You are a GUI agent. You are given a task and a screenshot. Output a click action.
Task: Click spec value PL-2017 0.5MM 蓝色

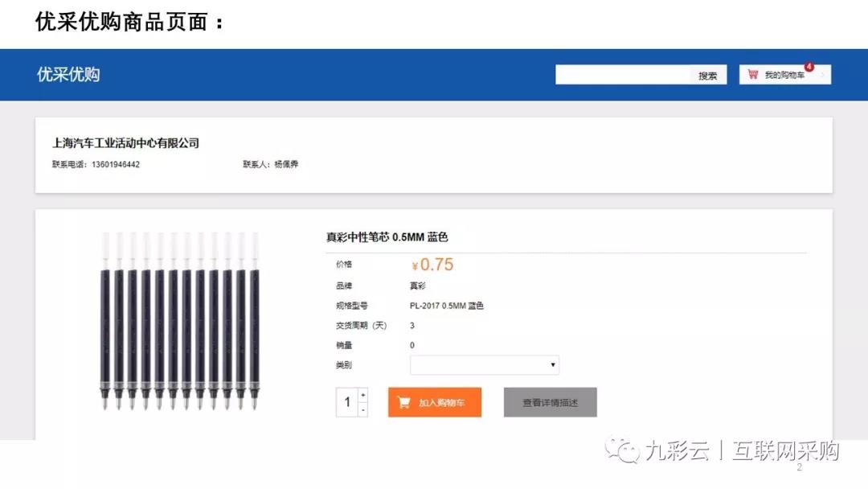click(x=447, y=306)
